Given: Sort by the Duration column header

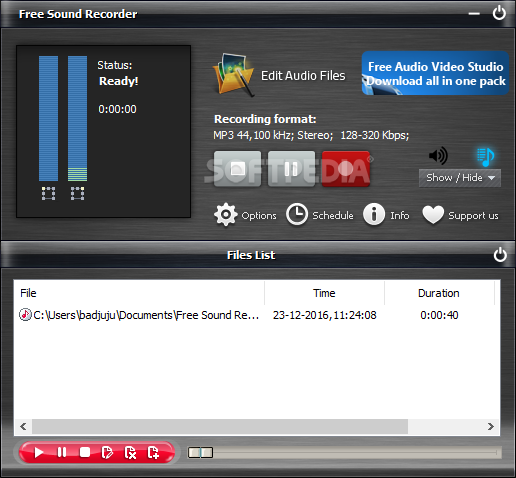Looking at the screenshot, I should tap(439, 293).
